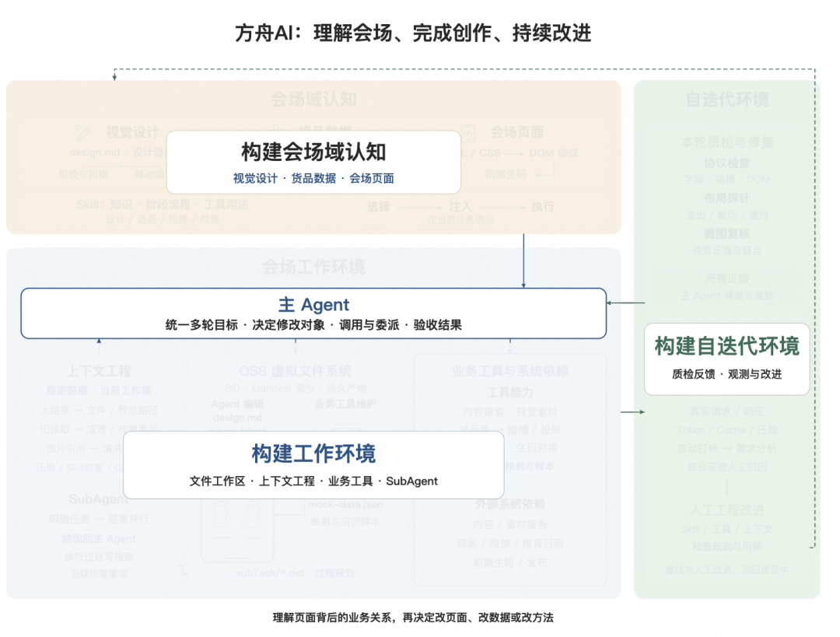Click the faded 布局探针 label

(727, 198)
